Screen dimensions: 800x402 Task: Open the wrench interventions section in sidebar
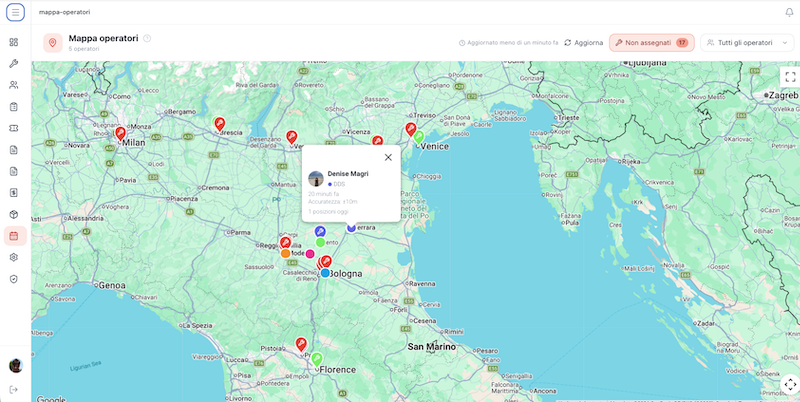click(14, 64)
